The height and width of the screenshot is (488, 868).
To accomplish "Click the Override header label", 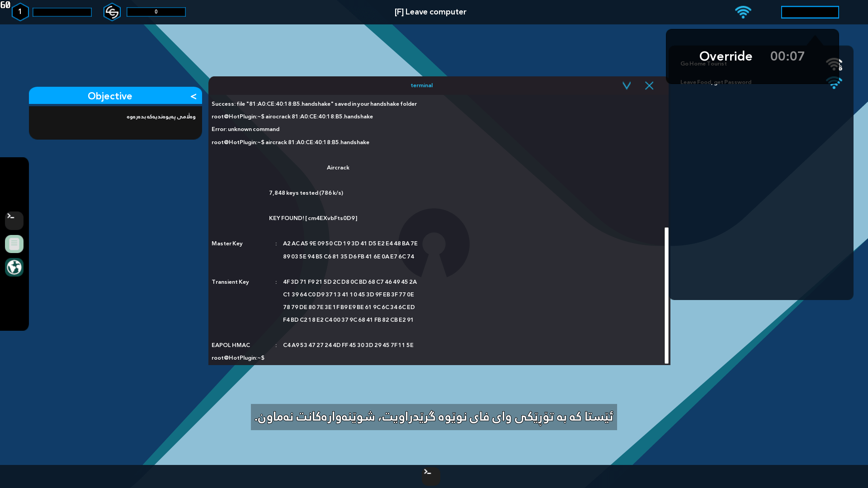I will tap(726, 56).
